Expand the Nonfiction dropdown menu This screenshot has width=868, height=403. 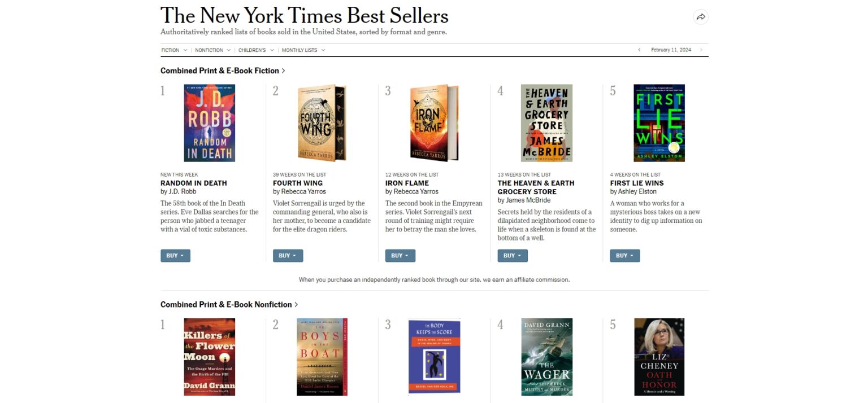point(213,50)
